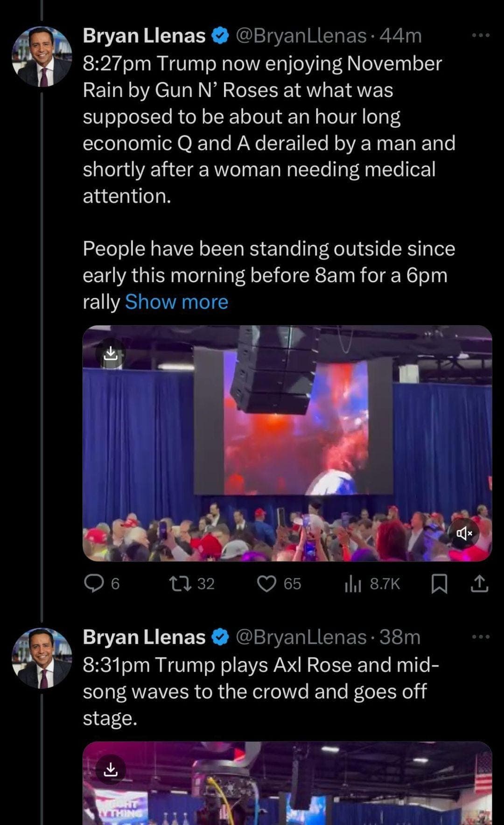Download the second tweet's video

(x=110, y=769)
